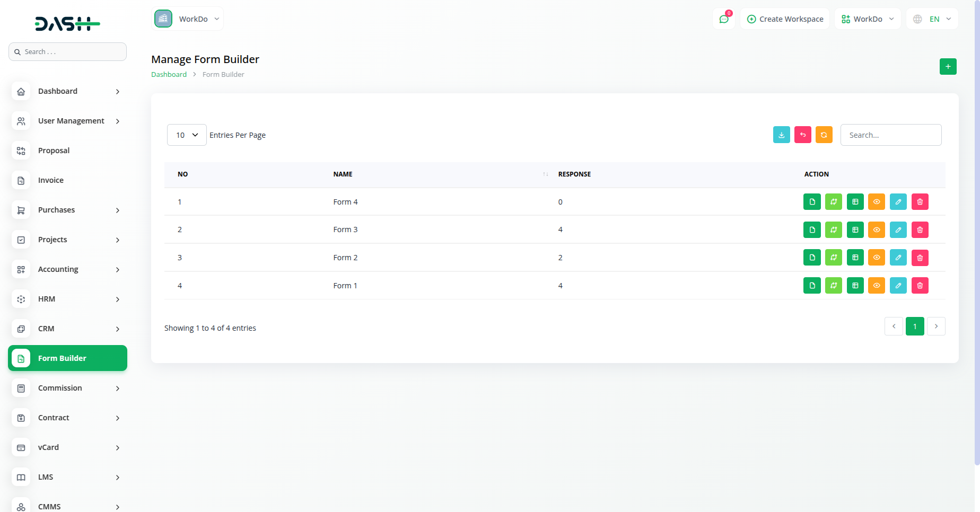Click the blue download export icon

tap(781, 135)
